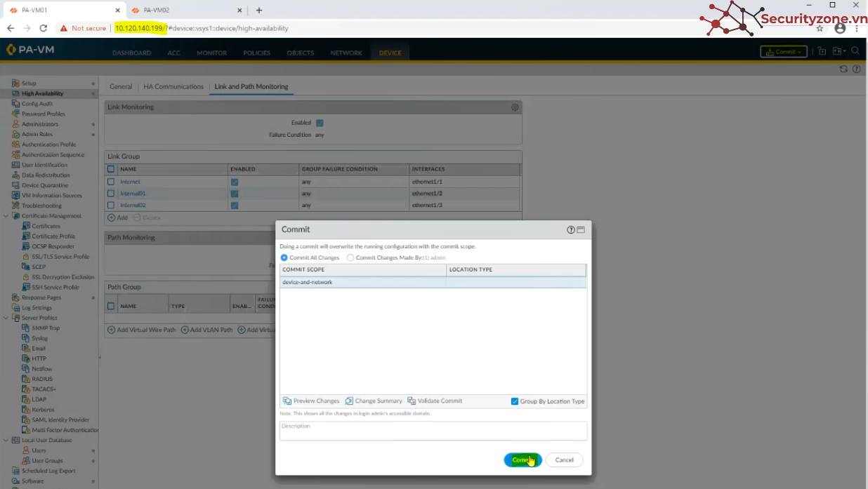Open the RADIUS server profile icon
Viewport: 868px width, 489px height.
click(26, 379)
